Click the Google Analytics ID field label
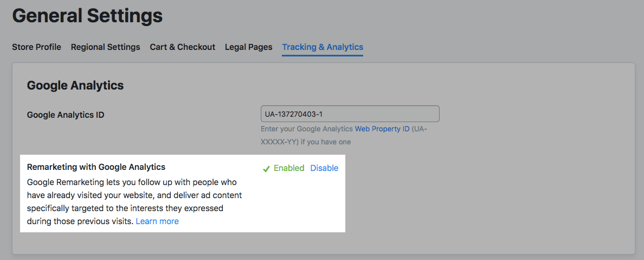644x260 pixels. click(66, 115)
